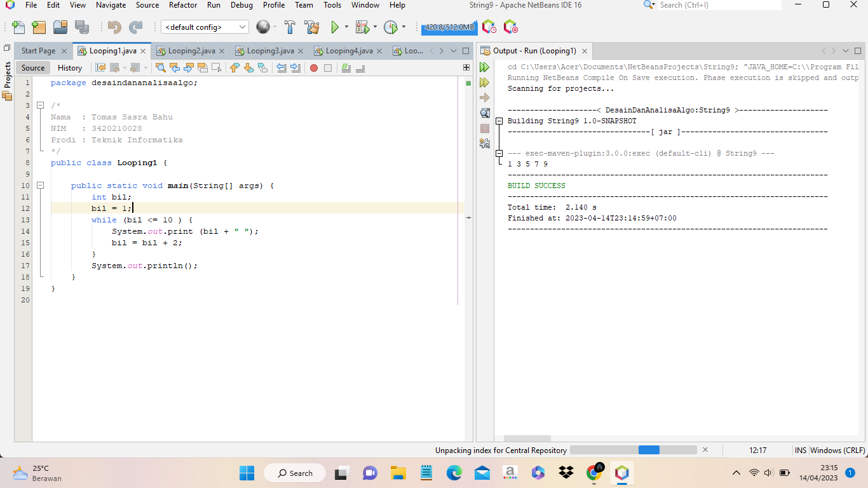Click Stop Macro Recording square icon
Image resolution: width=868 pixels, height=488 pixels.
pyautogui.click(x=328, y=68)
